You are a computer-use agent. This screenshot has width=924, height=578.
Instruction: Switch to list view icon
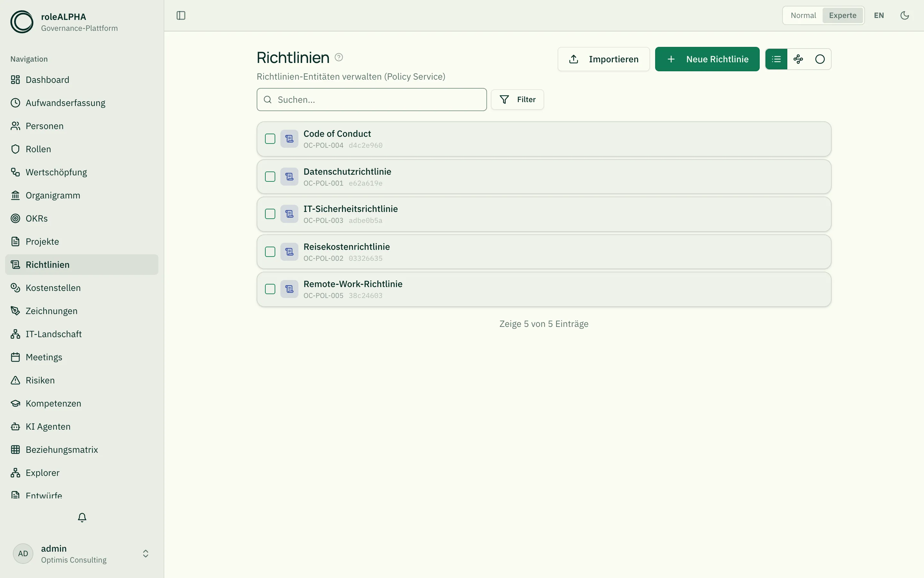(x=776, y=59)
